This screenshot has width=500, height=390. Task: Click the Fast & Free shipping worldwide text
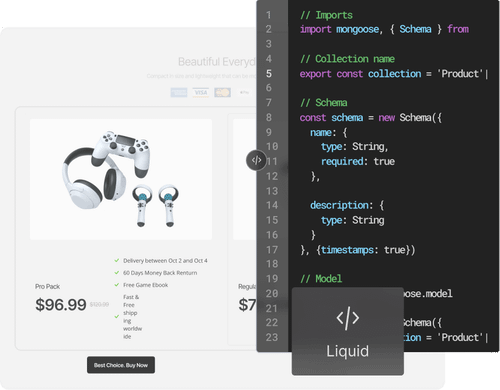pyautogui.click(x=132, y=317)
